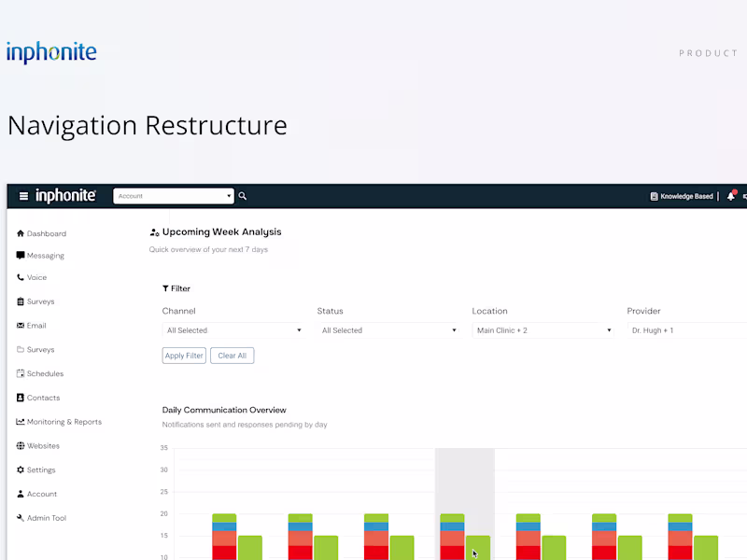This screenshot has width=747, height=560.
Task: Open the Provider dropdown showing Dr. Hugh
Action: [x=687, y=330]
